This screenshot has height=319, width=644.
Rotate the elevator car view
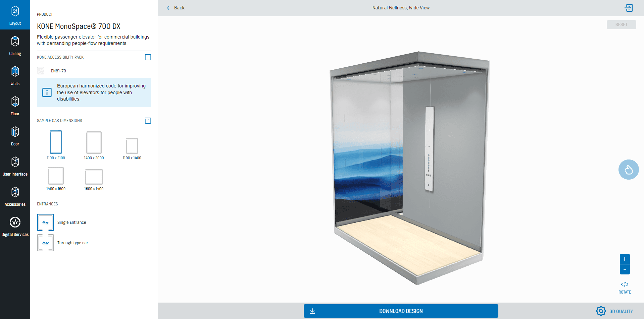[x=625, y=288]
